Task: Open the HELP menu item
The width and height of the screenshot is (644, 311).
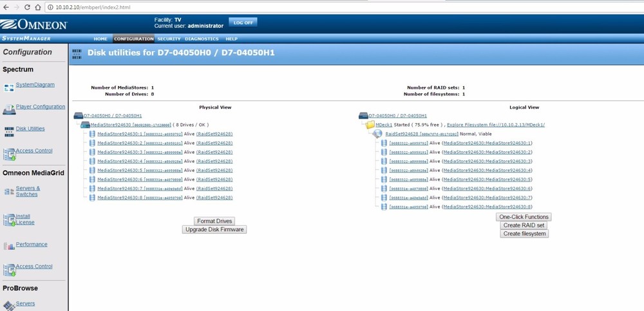Action: pyautogui.click(x=231, y=39)
